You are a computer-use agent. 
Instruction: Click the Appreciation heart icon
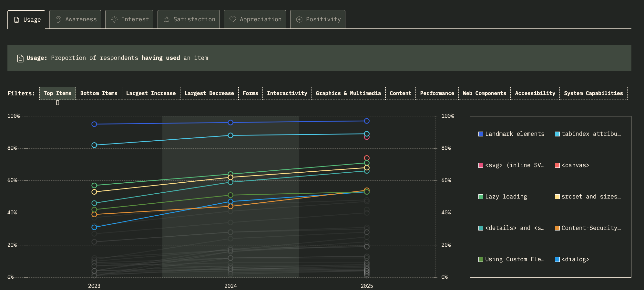[233, 19]
